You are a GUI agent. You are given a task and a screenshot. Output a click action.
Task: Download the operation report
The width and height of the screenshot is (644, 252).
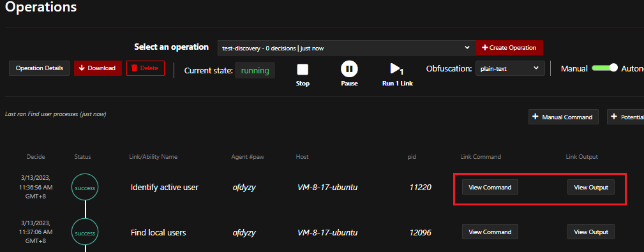tap(98, 68)
